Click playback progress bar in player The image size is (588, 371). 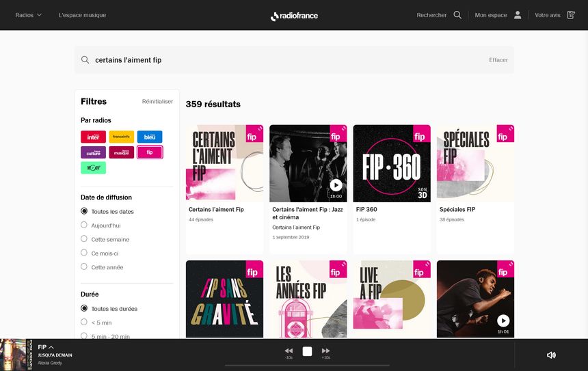pyautogui.click(x=307, y=366)
